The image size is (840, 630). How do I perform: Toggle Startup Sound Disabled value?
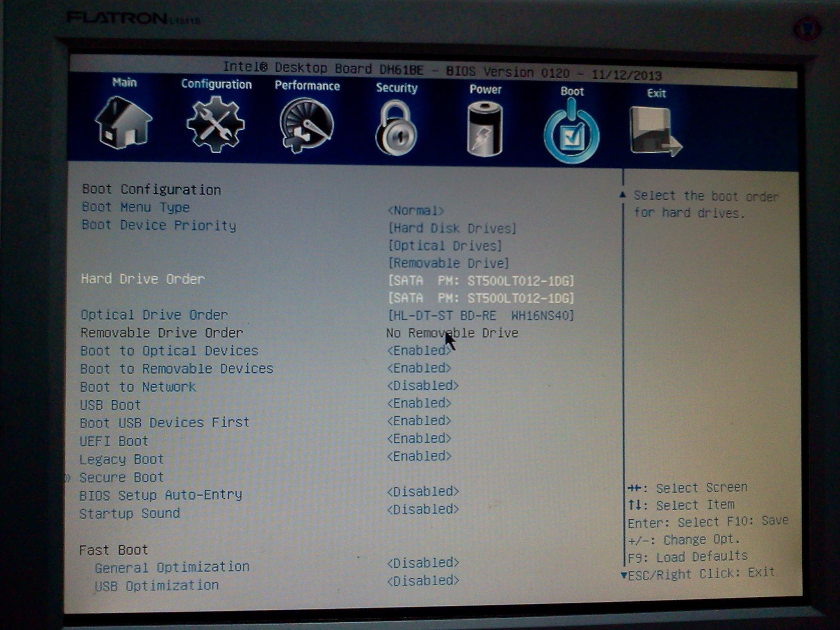click(423, 509)
